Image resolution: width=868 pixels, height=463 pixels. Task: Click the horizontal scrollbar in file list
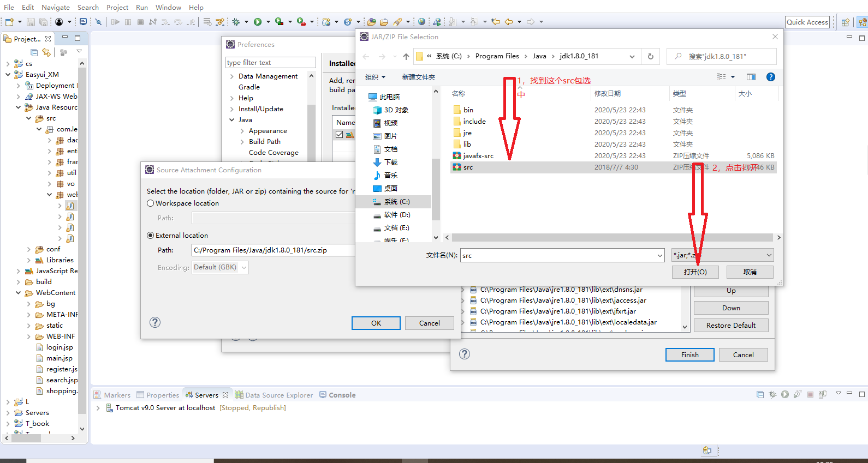(612, 238)
